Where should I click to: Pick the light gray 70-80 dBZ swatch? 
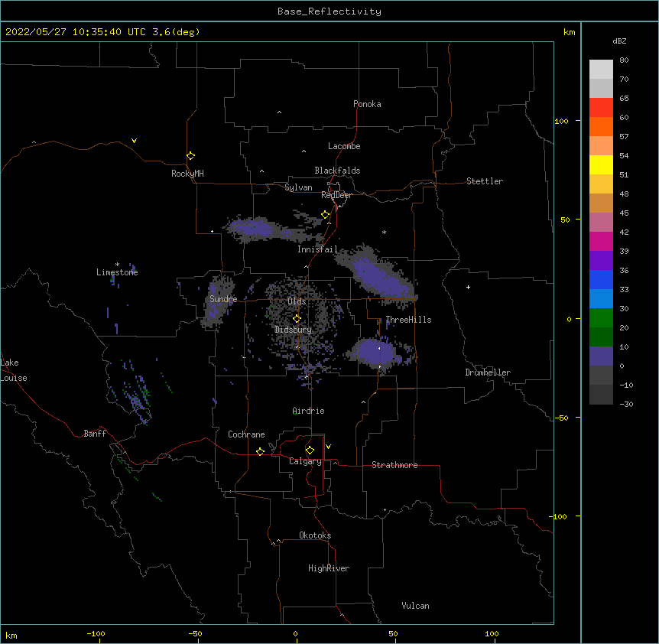coord(601,70)
